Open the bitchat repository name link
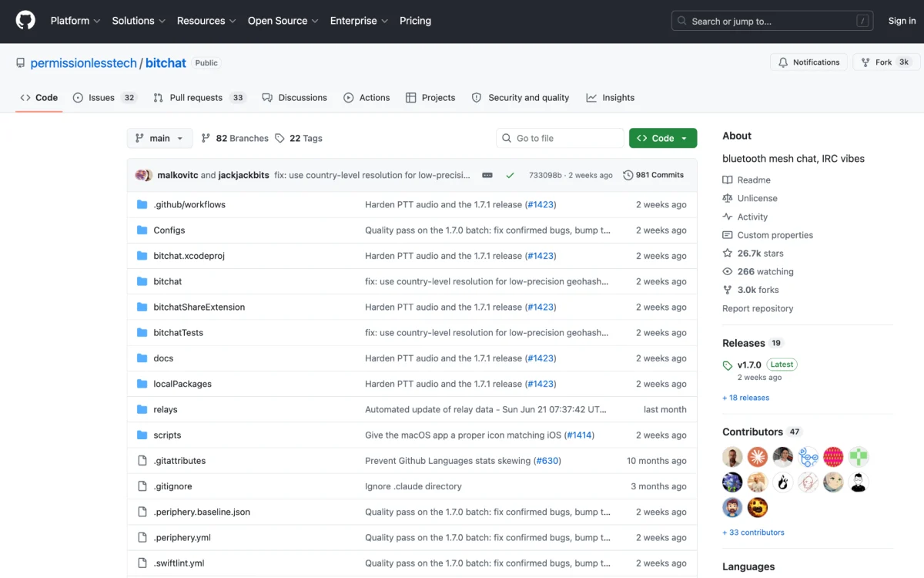924x578 pixels. (x=166, y=63)
